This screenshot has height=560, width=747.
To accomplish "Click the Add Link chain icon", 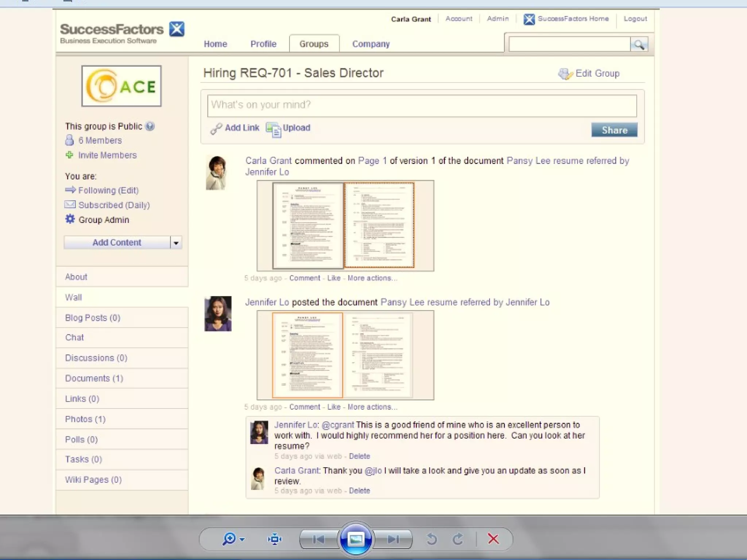I will 216,128.
